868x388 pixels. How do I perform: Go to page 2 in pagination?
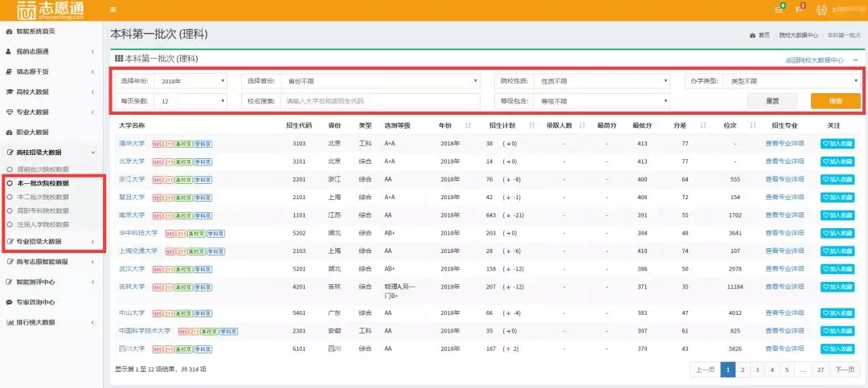coord(743,370)
